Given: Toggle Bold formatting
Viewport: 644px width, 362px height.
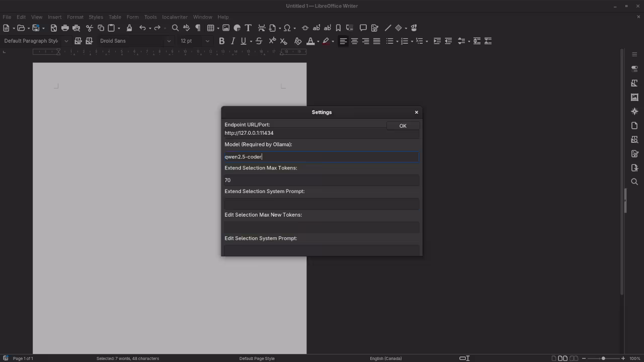Looking at the screenshot, I should [221, 41].
